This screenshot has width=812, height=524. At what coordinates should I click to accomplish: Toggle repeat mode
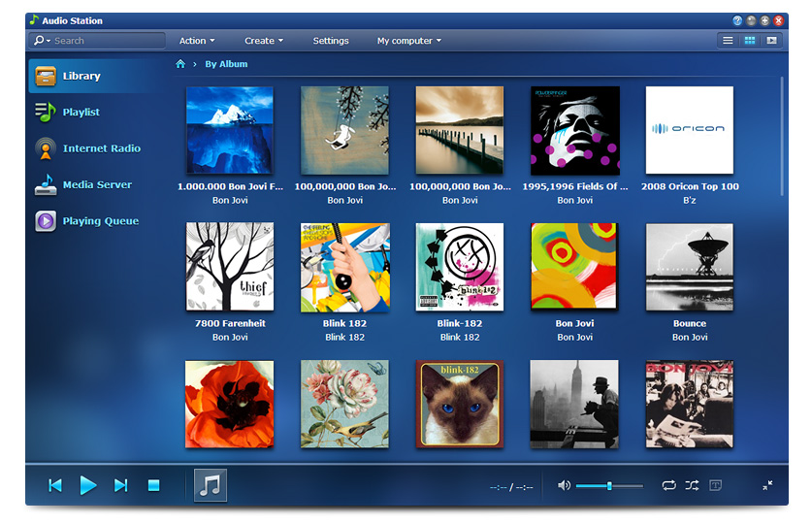tap(668, 486)
